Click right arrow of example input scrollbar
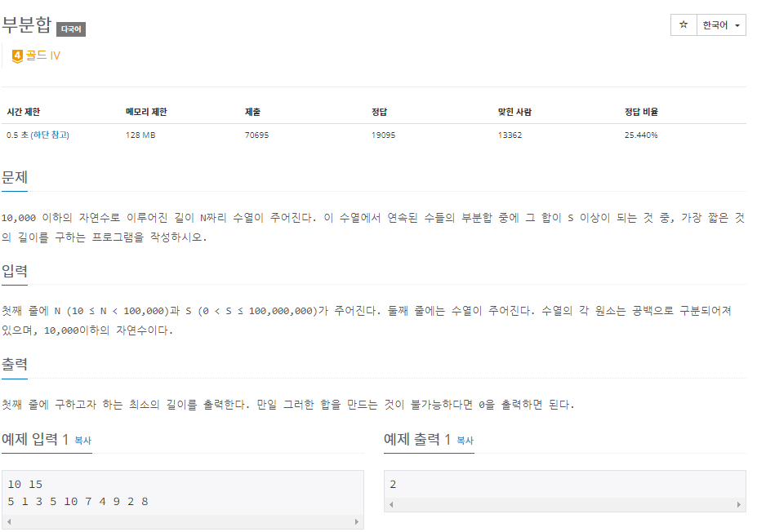Image resolution: width=757 pixels, height=532 pixels. pyautogui.click(x=356, y=521)
